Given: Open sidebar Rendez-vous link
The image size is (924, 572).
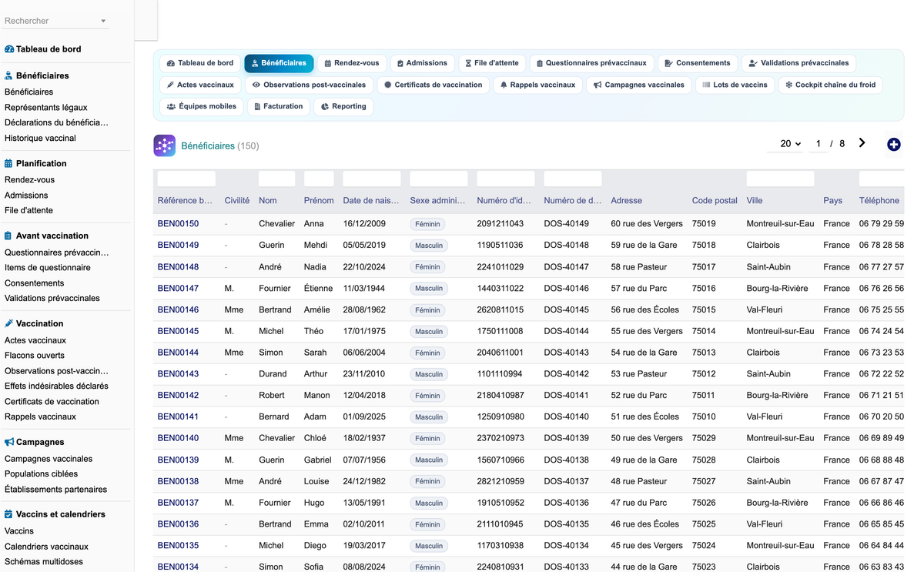Looking at the screenshot, I should pos(29,179).
